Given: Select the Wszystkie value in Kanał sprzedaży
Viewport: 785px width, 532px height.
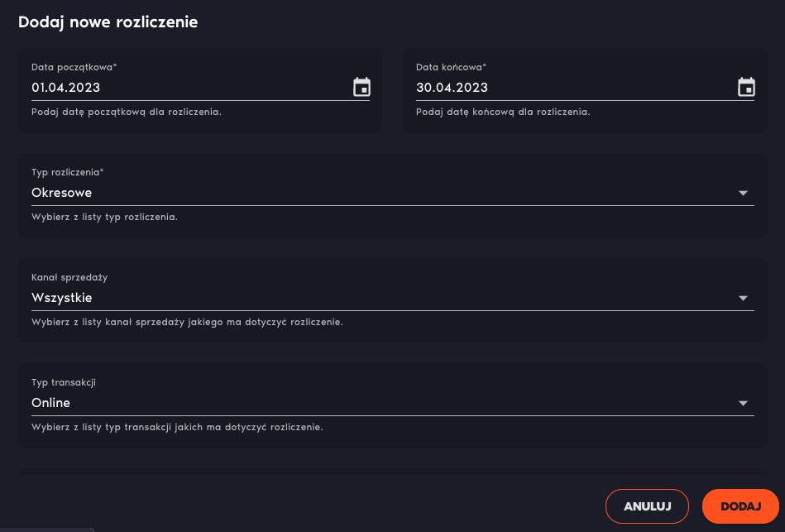Looking at the screenshot, I should pyautogui.click(x=61, y=298).
